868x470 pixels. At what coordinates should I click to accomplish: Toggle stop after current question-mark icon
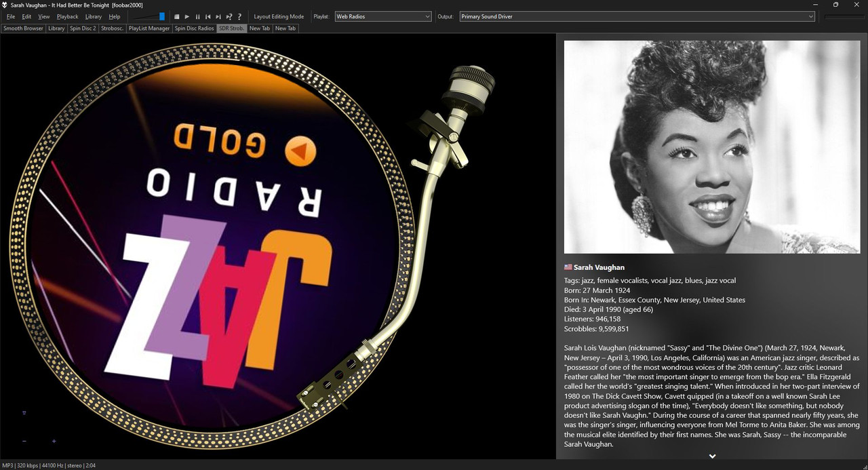[239, 16]
